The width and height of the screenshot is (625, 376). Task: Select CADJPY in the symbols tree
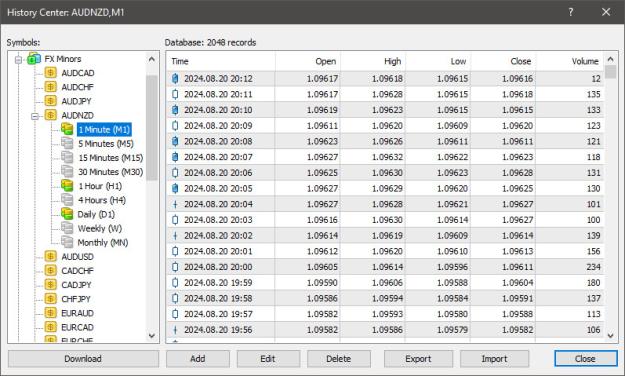click(x=76, y=285)
